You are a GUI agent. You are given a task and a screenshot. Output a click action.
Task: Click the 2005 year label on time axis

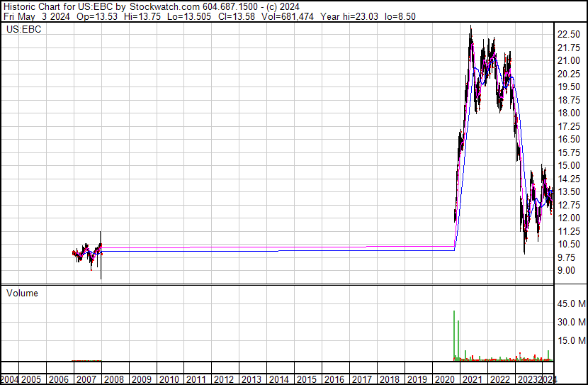point(31,379)
